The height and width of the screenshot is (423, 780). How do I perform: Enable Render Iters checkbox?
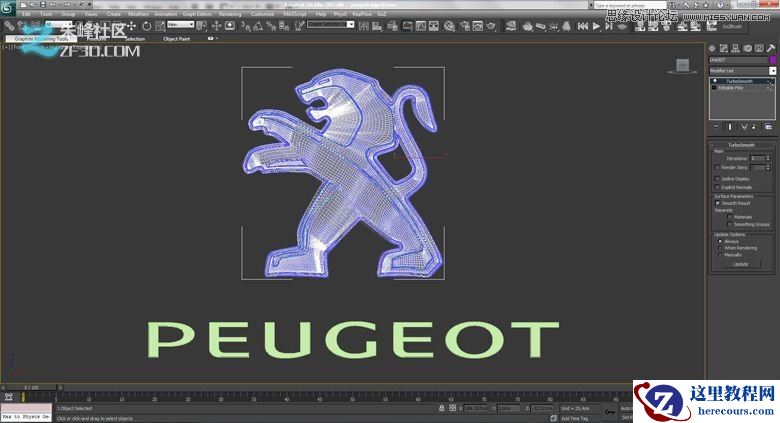(x=717, y=168)
